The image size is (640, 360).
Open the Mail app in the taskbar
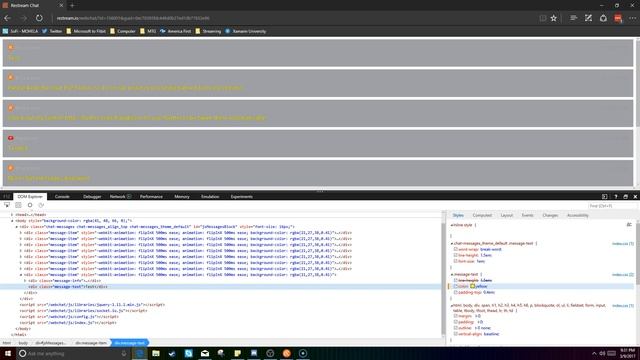coord(205,353)
